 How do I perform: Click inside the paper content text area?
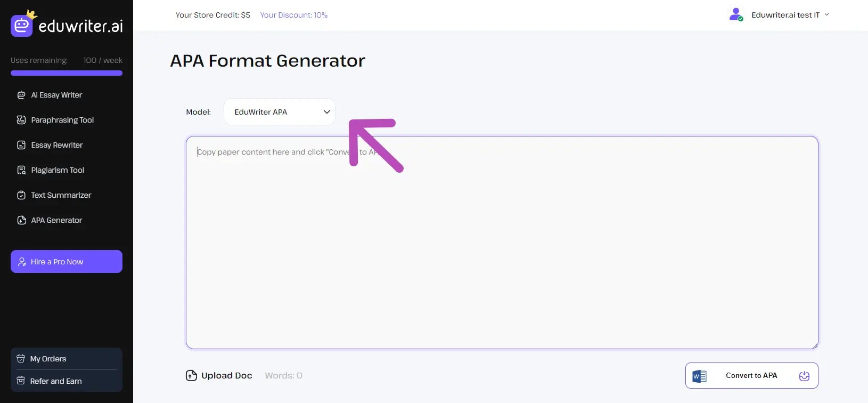(502, 243)
